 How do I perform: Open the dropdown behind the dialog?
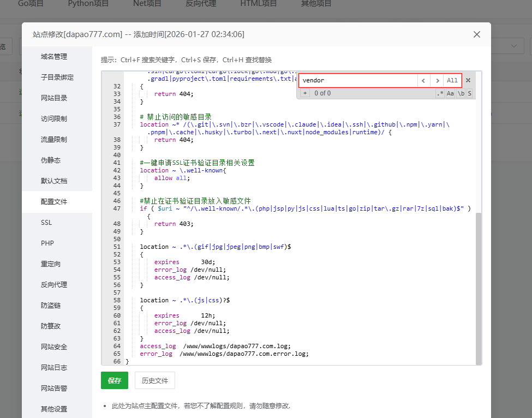[x=513, y=46]
